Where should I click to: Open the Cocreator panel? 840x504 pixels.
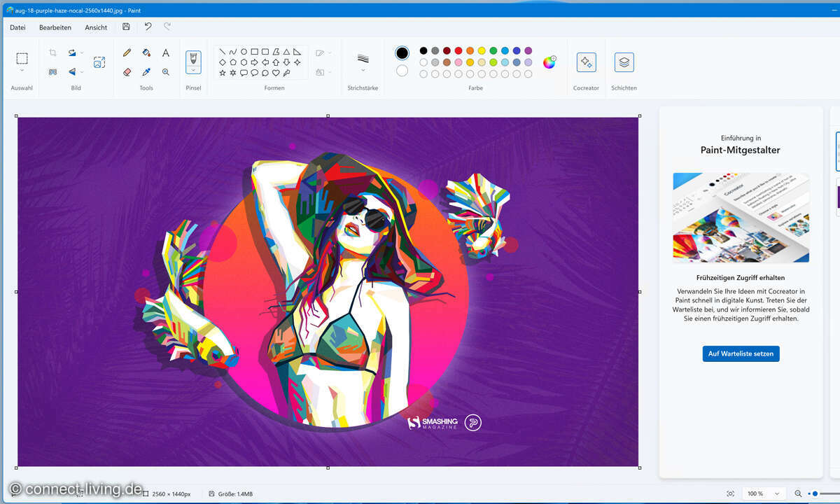click(586, 62)
